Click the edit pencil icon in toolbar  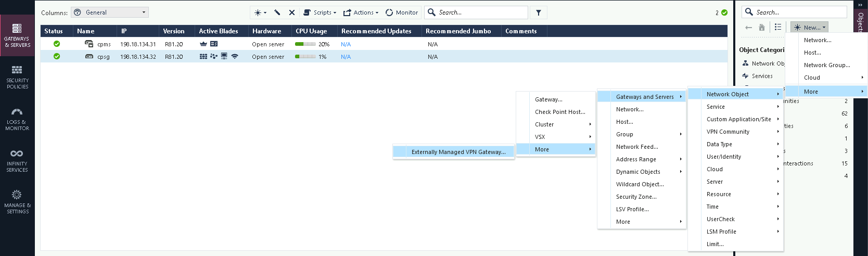277,12
